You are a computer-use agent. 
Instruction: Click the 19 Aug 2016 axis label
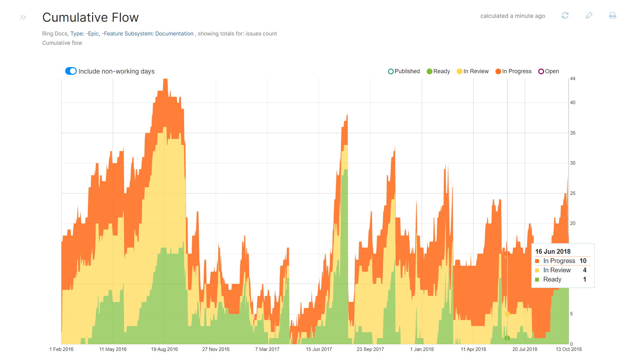(x=164, y=349)
